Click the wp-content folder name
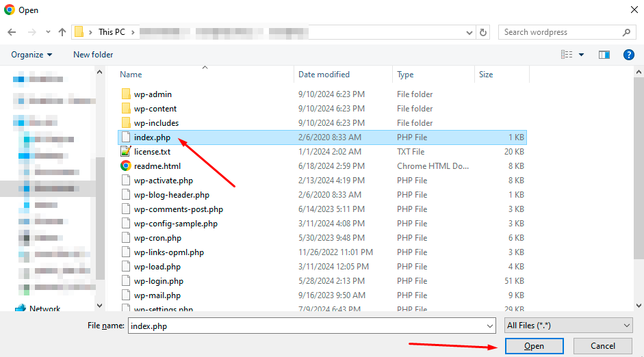This screenshot has height=357, width=644. point(155,109)
